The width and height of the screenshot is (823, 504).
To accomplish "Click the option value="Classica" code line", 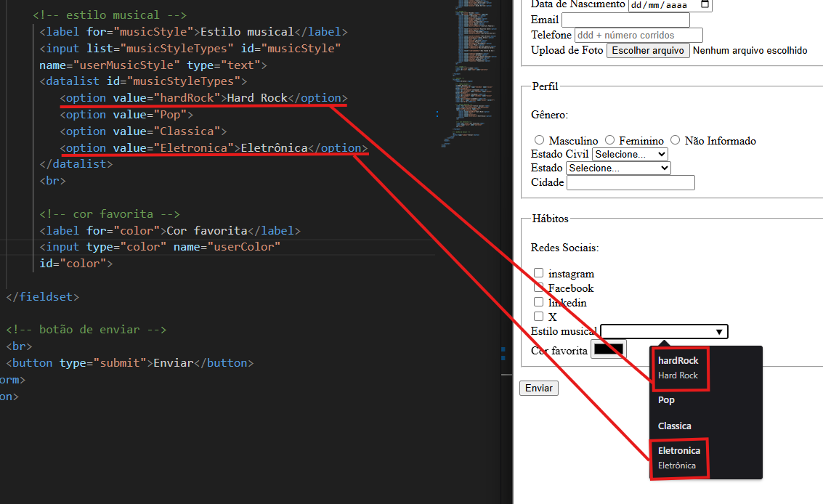I will point(143,131).
